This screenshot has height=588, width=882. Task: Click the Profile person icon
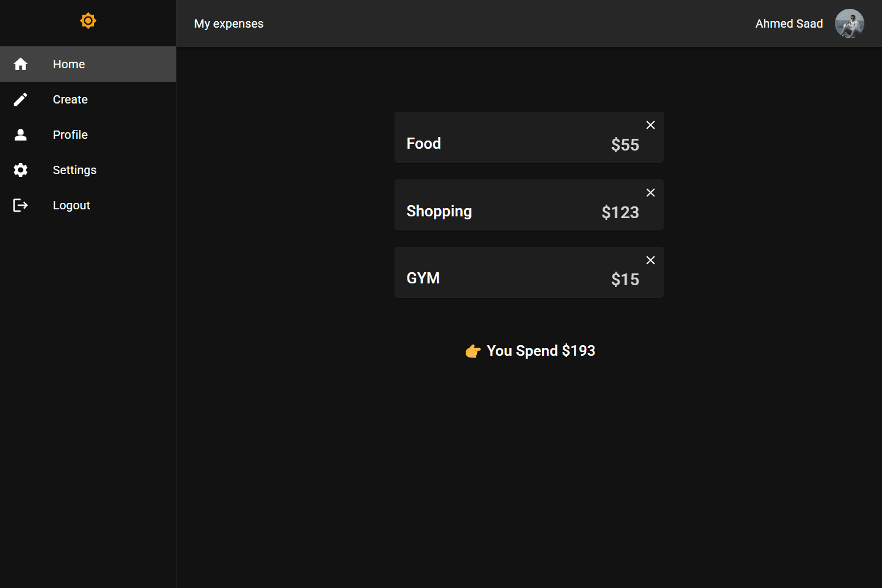21,135
